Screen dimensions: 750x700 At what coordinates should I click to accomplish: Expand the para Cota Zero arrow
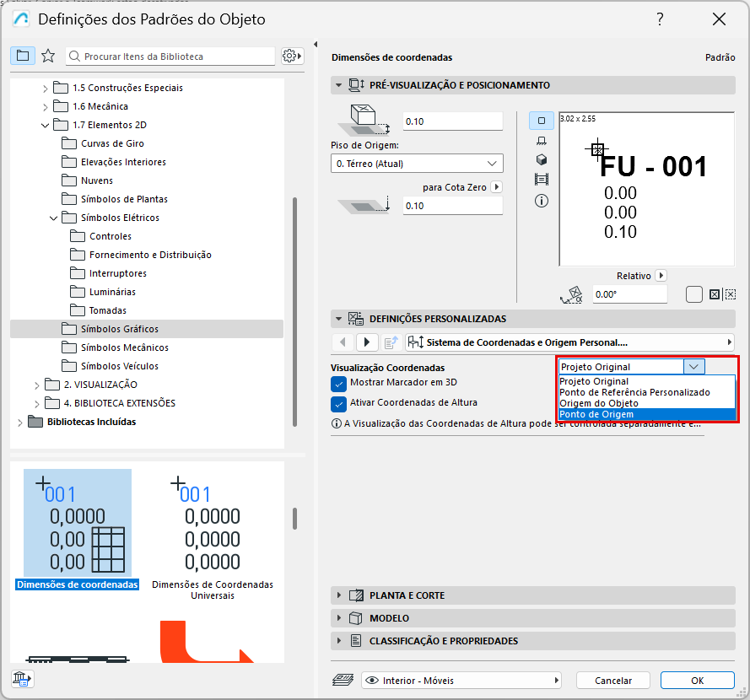(x=497, y=187)
